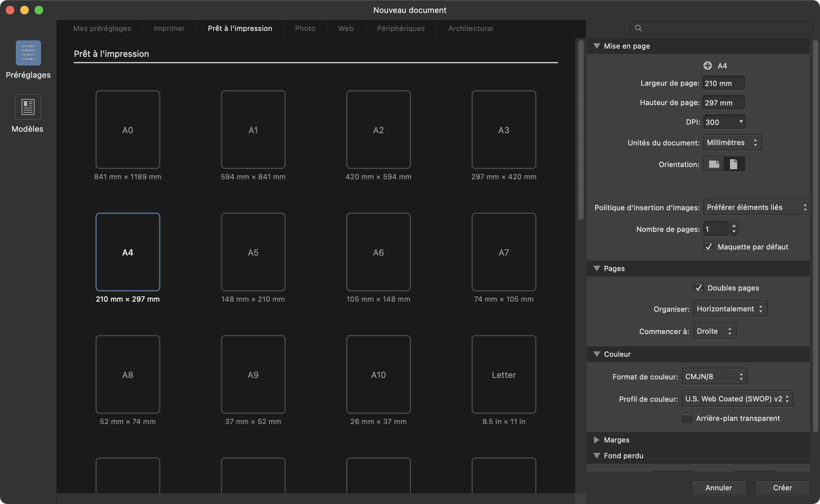Click the search magnifier icon

tap(638, 28)
